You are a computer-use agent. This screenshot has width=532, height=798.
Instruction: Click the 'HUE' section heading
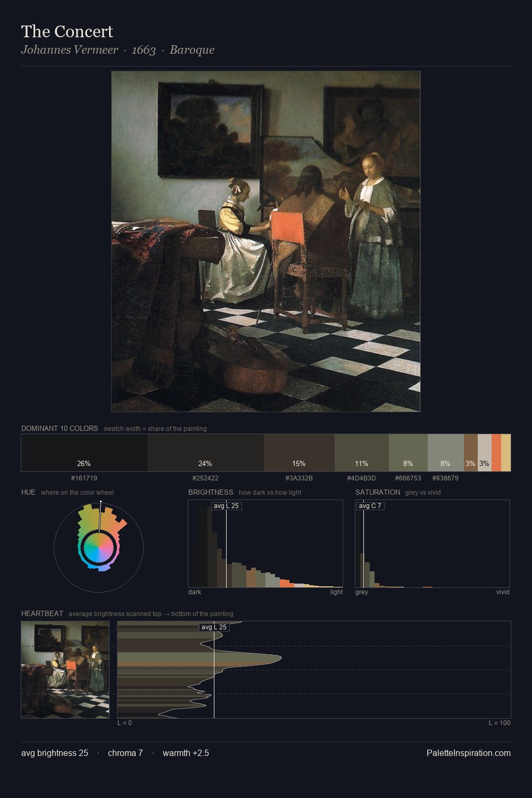coord(28,492)
